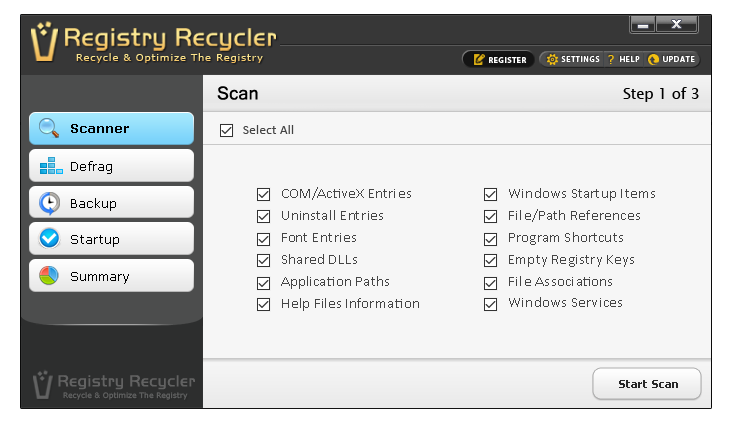Switch to the Defrag section
This screenshot has width=749, height=425.
click(x=111, y=166)
